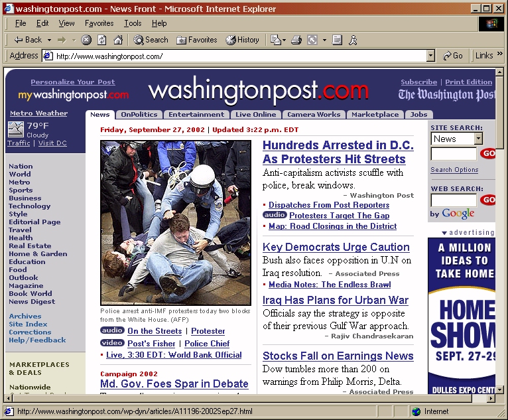This screenshot has width=508, height=420.
Task: Open the History panel button
Action: pyautogui.click(x=243, y=40)
